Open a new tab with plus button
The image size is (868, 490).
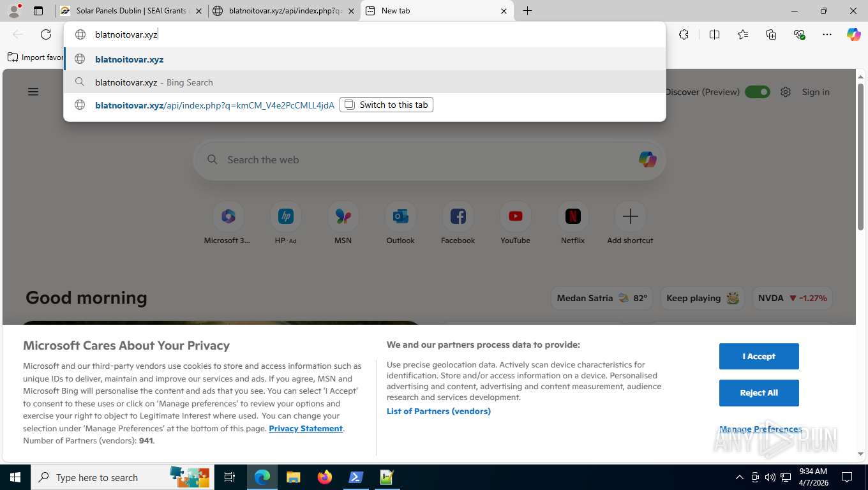527,11
